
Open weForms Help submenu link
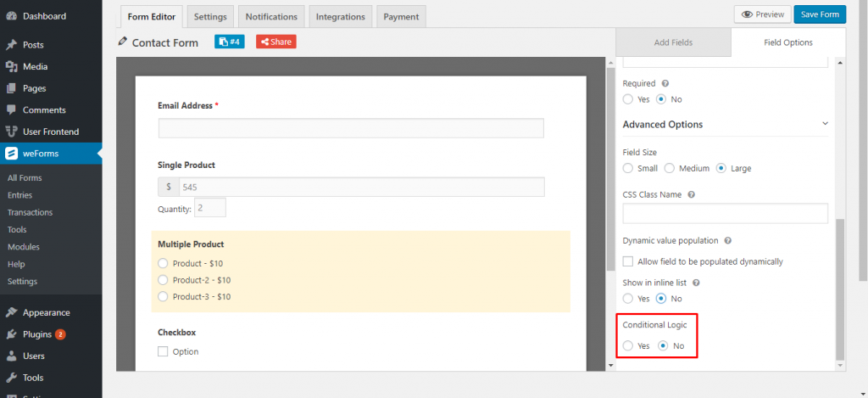tap(16, 264)
